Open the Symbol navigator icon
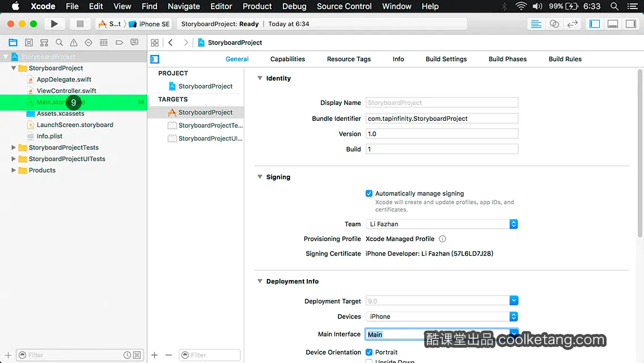 [x=44, y=43]
